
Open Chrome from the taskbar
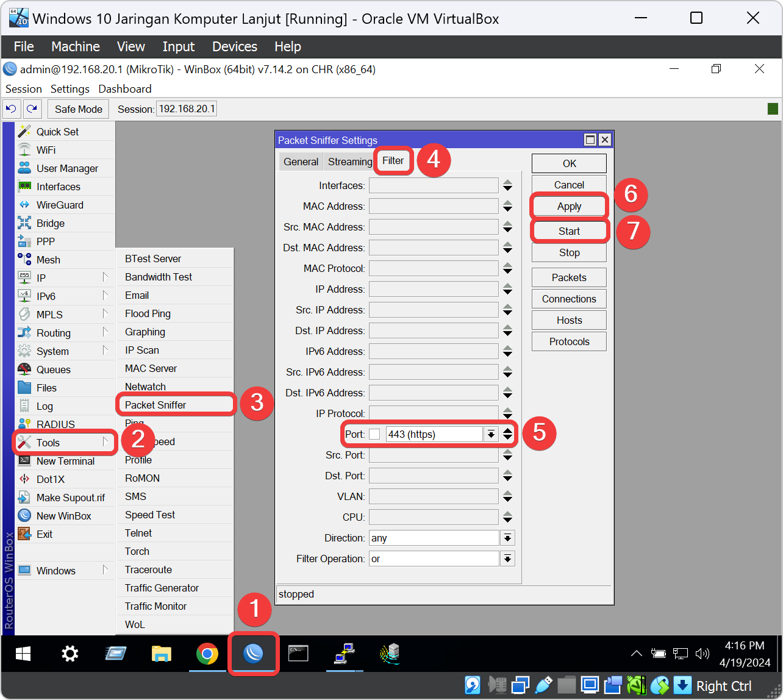pos(207,654)
